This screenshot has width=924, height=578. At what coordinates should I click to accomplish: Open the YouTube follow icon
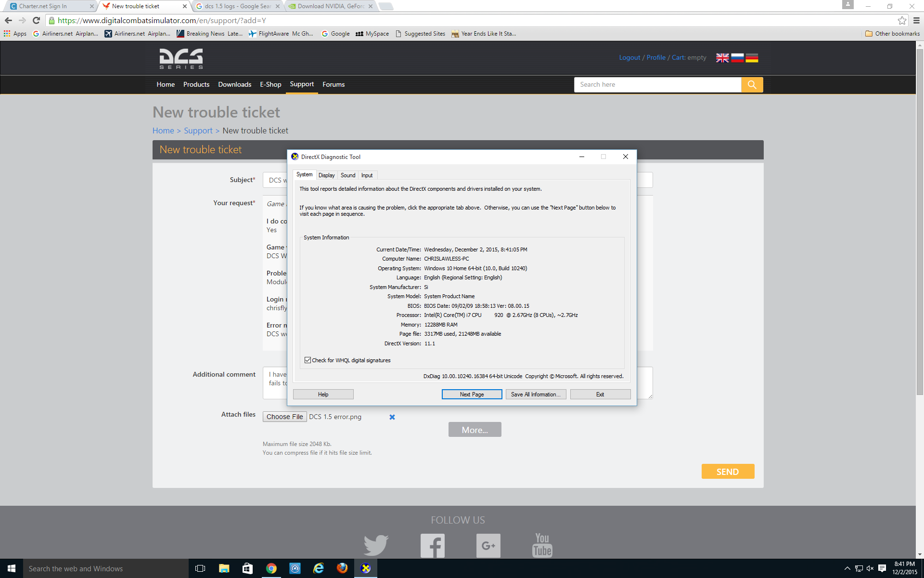[542, 545]
